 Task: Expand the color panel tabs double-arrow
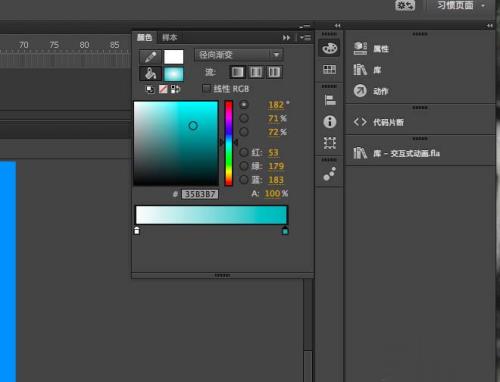(286, 37)
